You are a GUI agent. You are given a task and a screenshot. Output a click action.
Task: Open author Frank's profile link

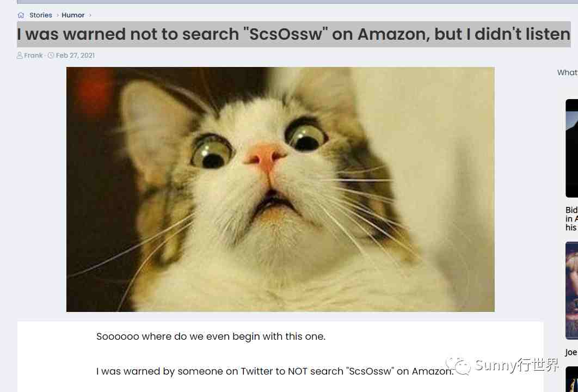[x=34, y=56]
